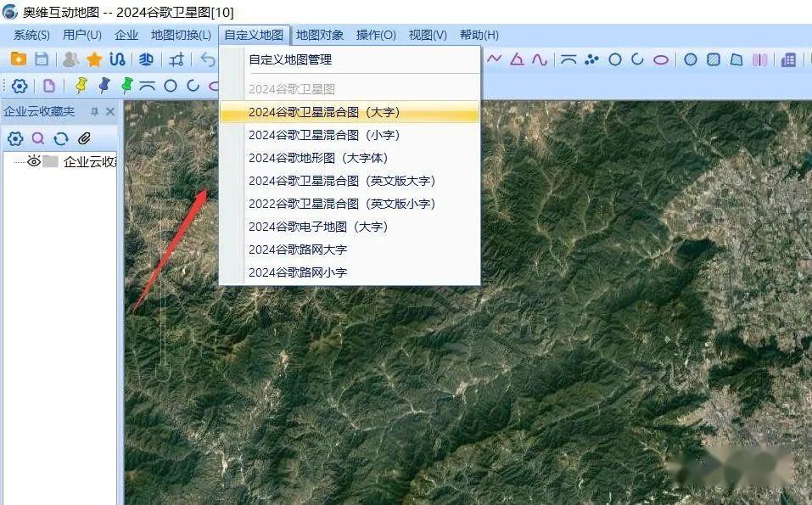Toggle visibility of the 企业云收藏 folder
The width and height of the screenshot is (812, 505).
[x=32, y=160]
